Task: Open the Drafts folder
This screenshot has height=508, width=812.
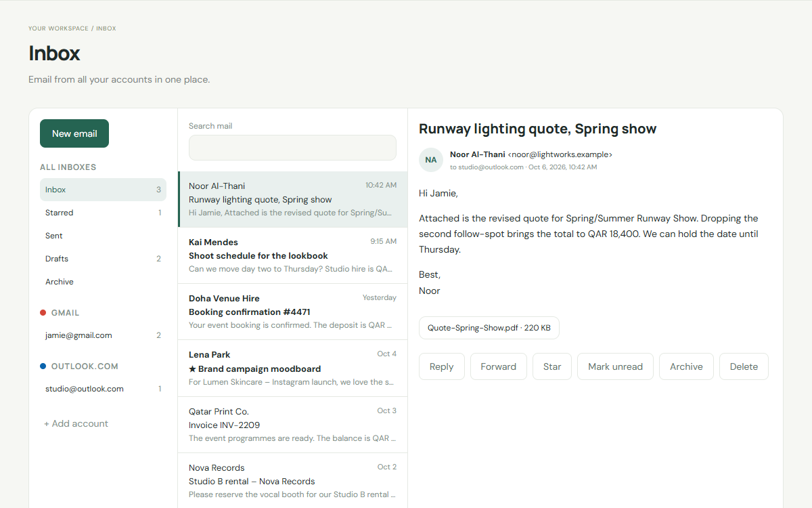Action: pyautogui.click(x=103, y=259)
